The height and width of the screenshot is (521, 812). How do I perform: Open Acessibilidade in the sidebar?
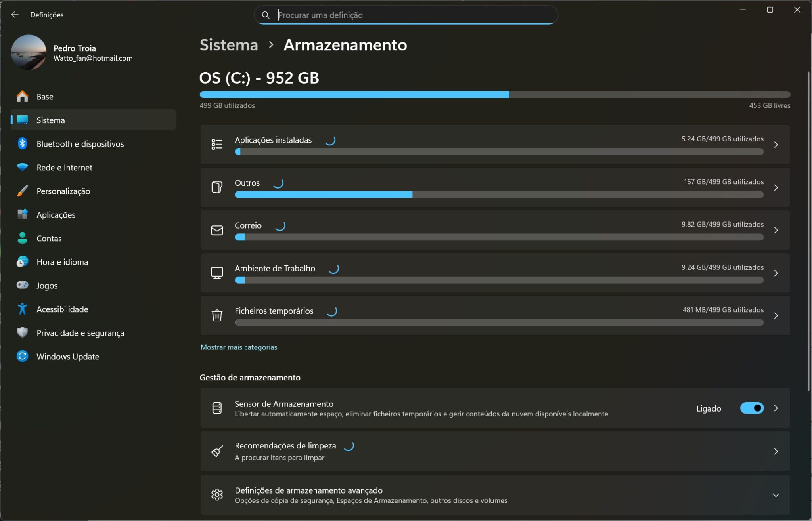pos(62,309)
